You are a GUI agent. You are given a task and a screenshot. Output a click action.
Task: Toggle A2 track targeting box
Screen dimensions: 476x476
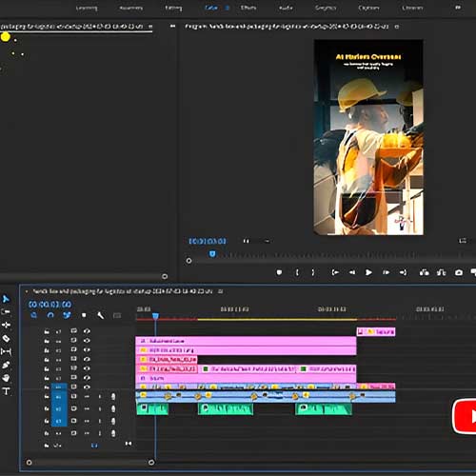(59, 409)
